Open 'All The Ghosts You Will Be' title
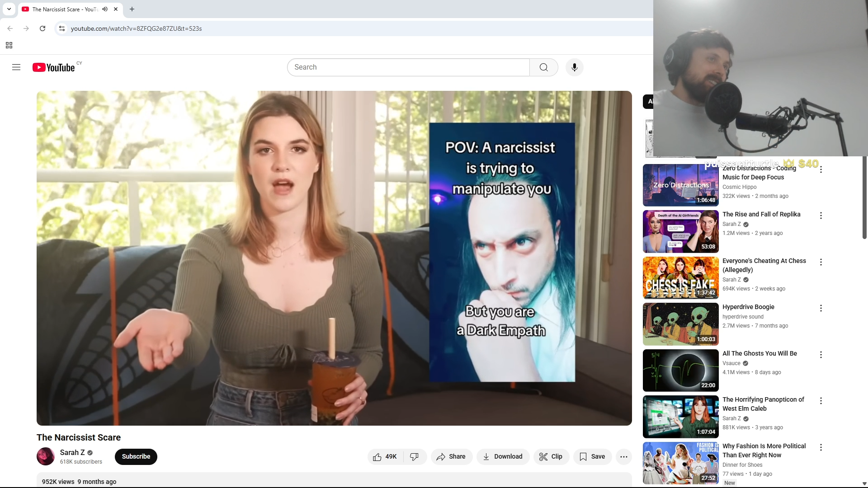Viewport: 868px width, 488px height. (759, 353)
